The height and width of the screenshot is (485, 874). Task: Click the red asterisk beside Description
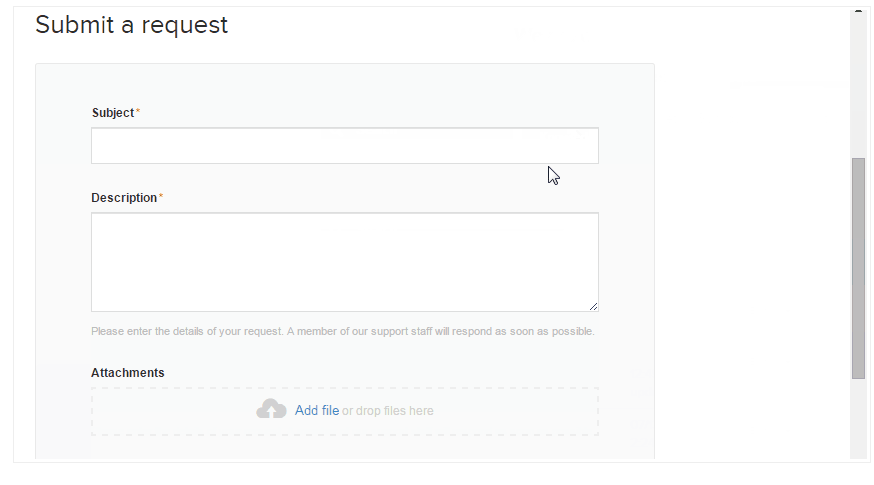pyautogui.click(x=161, y=196)
